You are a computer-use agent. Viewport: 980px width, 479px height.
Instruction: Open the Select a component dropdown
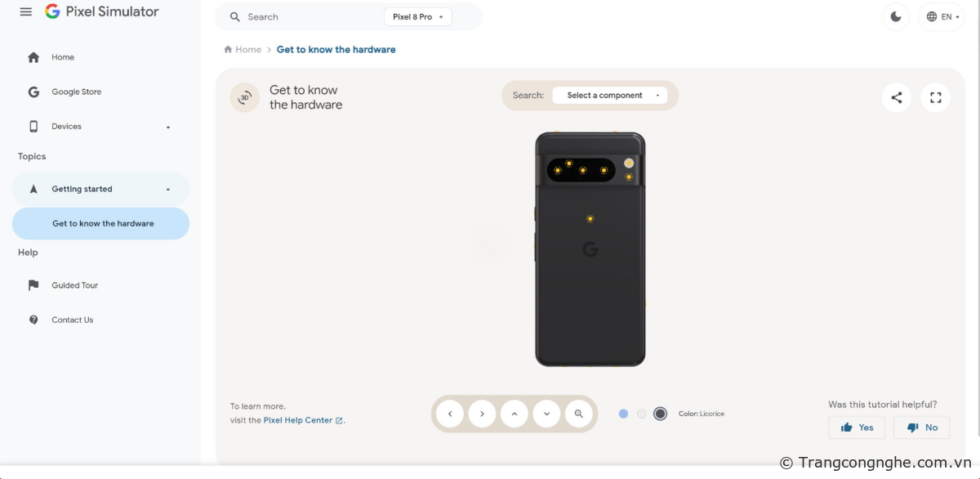(x=610, y=96)
